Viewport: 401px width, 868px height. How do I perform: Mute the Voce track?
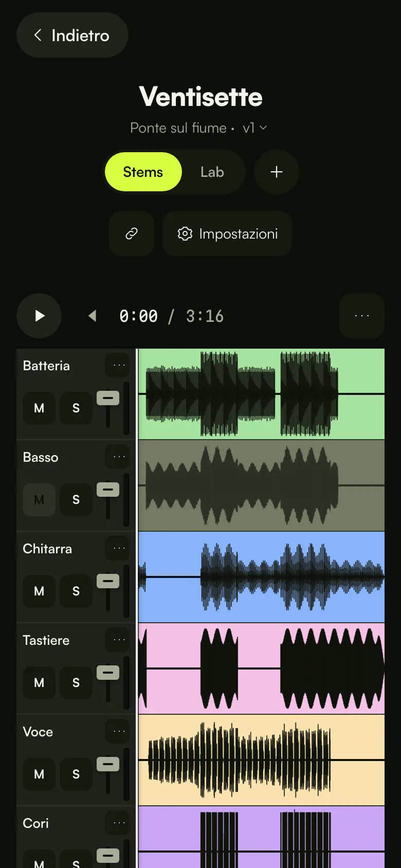pos(39,774)
